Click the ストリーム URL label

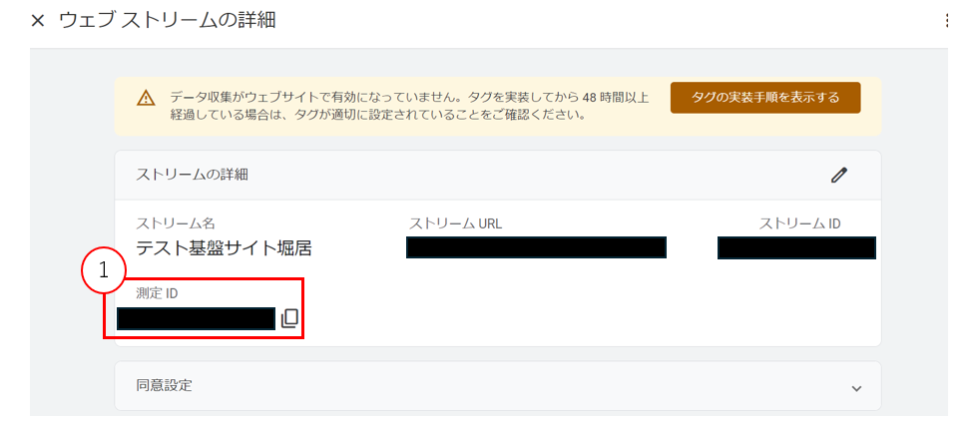coord(456,223)
